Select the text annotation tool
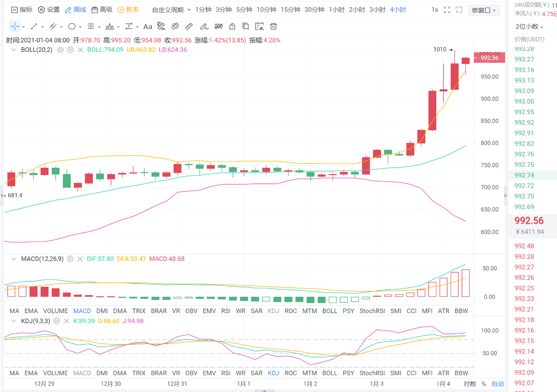557x392 pixels. click(x=147, y=26)
